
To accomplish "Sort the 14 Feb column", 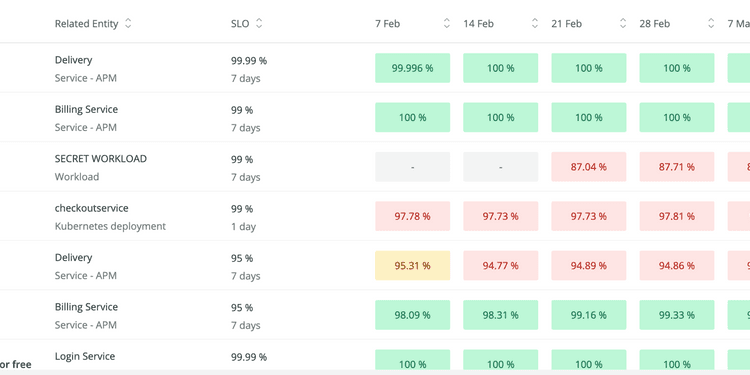I will (535, 23).
